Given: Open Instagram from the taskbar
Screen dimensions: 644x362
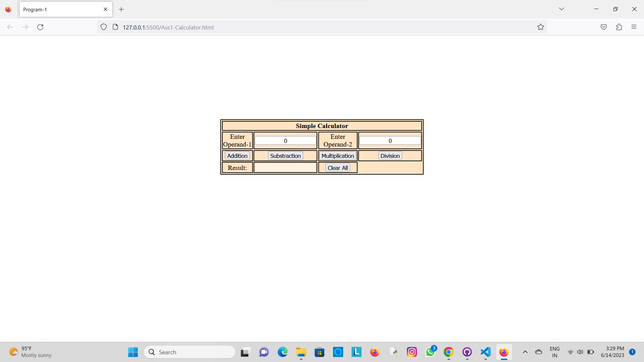Looking at the screenshot, I should 412,352.
